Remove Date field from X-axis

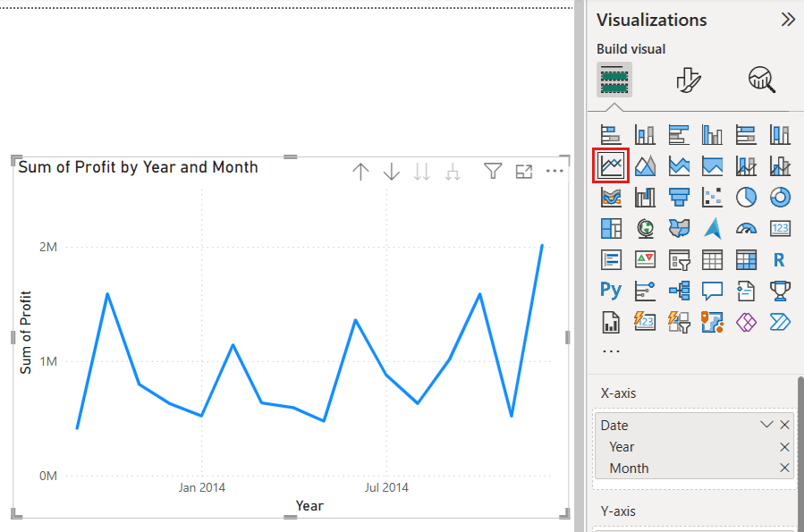pyautogui.click(x=784, y=425)
